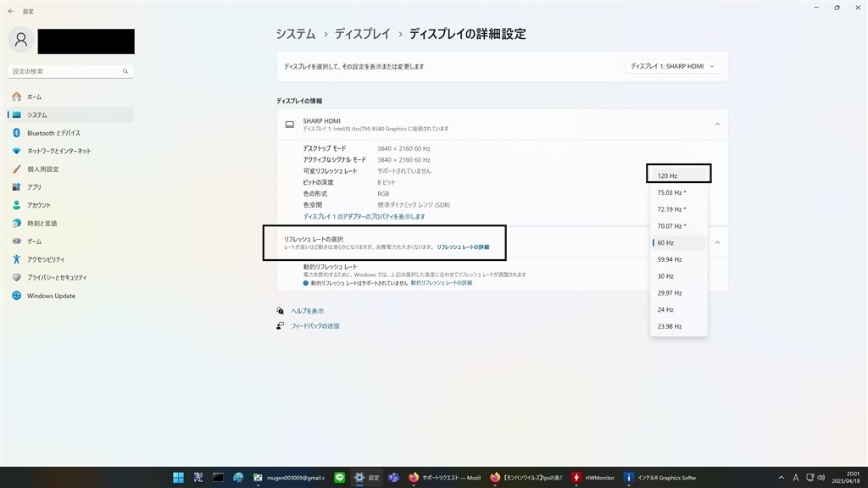868x488 pixels.
Task: Click the Windows Update icon in sidebar
Action: 17,296
